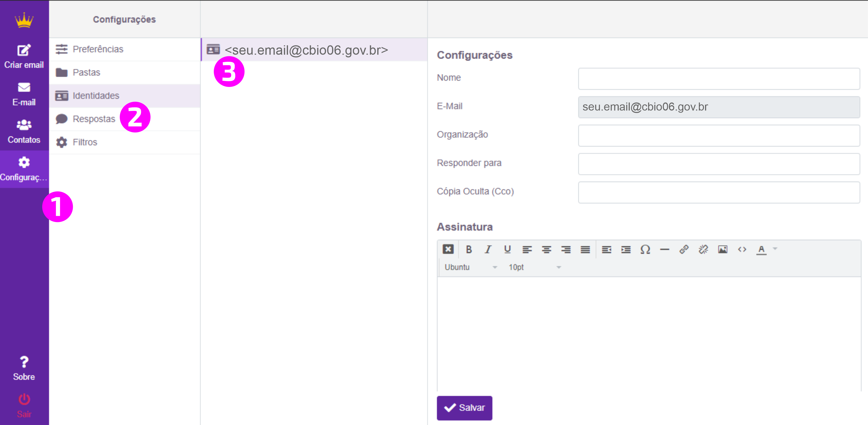Click the Salvar button
Image resolution: width=868 pixels, height=425 pixels.
coord(464,408)
